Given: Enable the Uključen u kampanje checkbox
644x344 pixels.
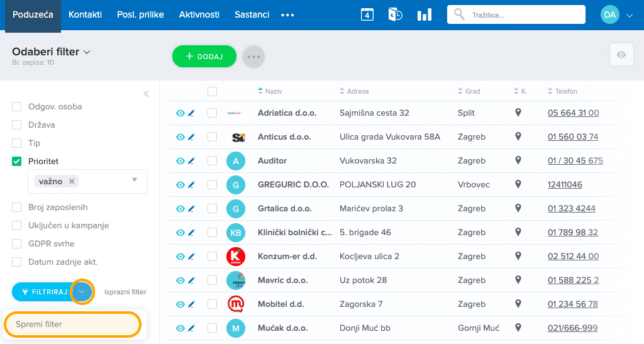Looking at the screenshot, I should (x=16, y=225).
